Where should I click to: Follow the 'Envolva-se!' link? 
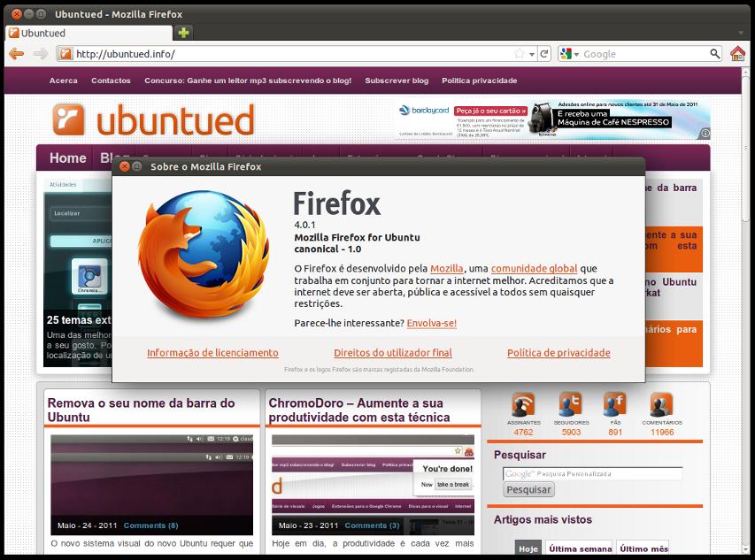[x=432, y=323]
